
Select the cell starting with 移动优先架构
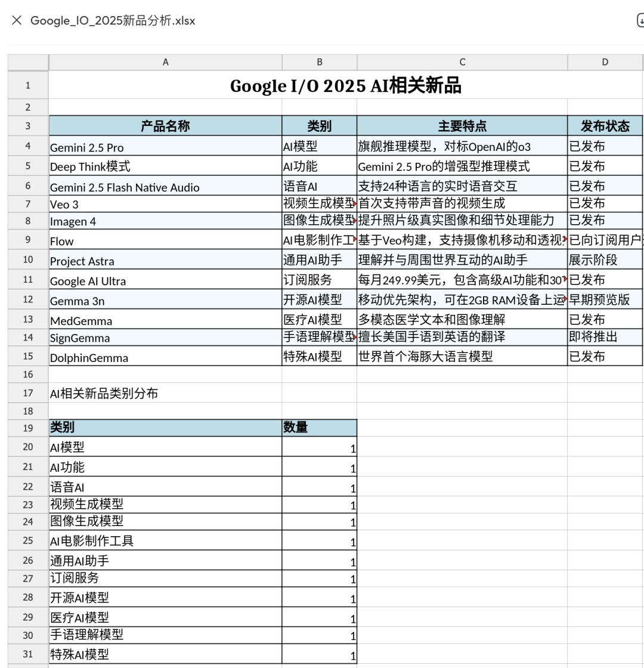pos(462,299)
